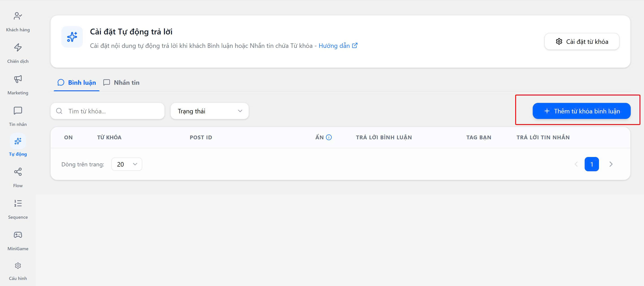Open the Flow share-node icon
This screenshot has width=644, height=286.
pos(18,172)
